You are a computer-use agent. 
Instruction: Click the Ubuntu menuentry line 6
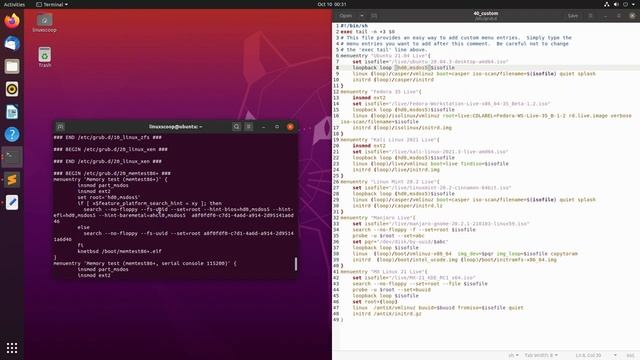(385, 56)
